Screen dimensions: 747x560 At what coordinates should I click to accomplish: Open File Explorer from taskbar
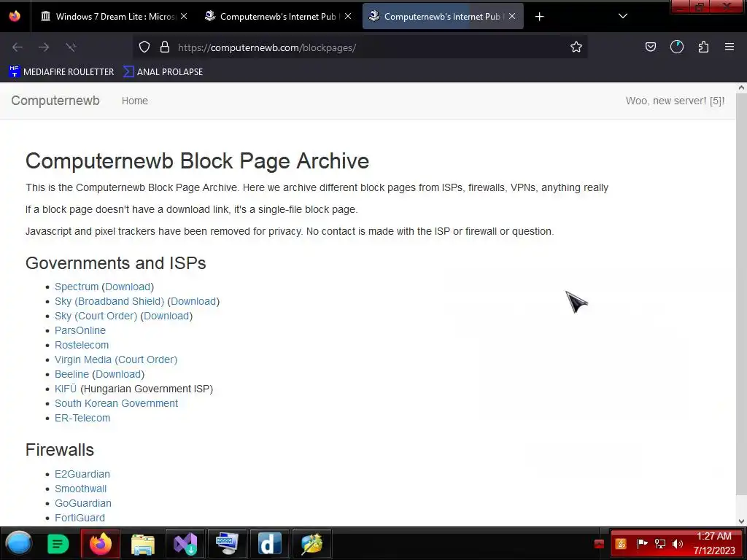pos(143,544)
